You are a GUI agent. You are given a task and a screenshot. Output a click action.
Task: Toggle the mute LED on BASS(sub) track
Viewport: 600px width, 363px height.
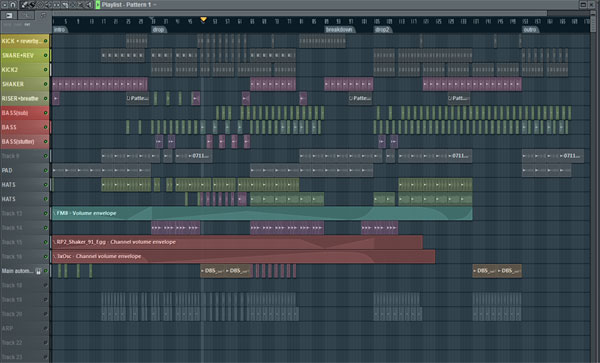point(46,113)
